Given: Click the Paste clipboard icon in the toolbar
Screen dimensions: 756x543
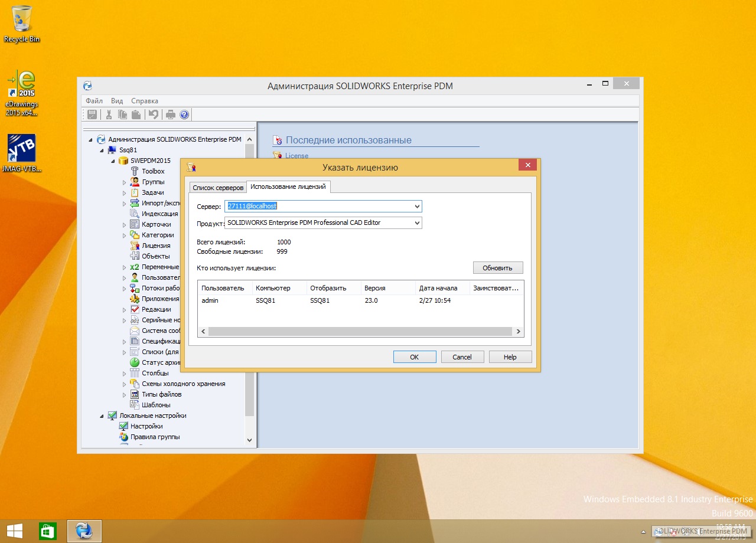Looking at the screenshot, I should pyautogui.click(x=136, y=115).
